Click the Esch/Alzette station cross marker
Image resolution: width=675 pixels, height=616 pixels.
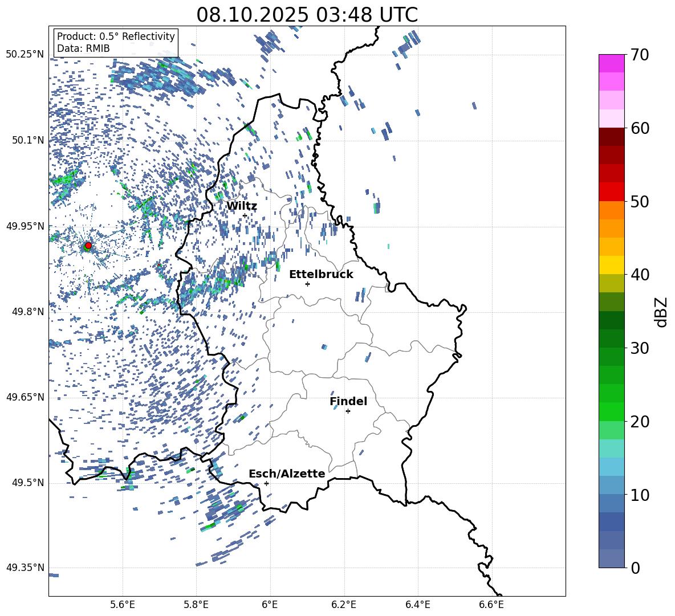(266, 483)
